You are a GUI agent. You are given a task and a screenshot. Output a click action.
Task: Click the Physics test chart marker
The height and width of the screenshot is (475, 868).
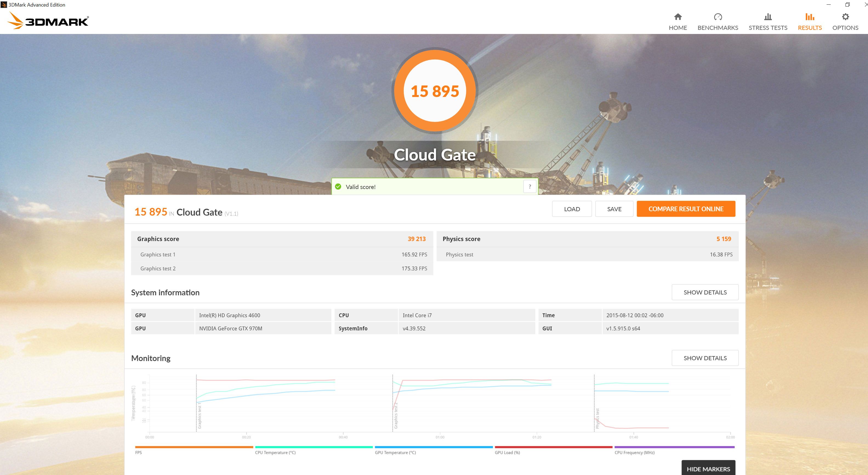597,418
